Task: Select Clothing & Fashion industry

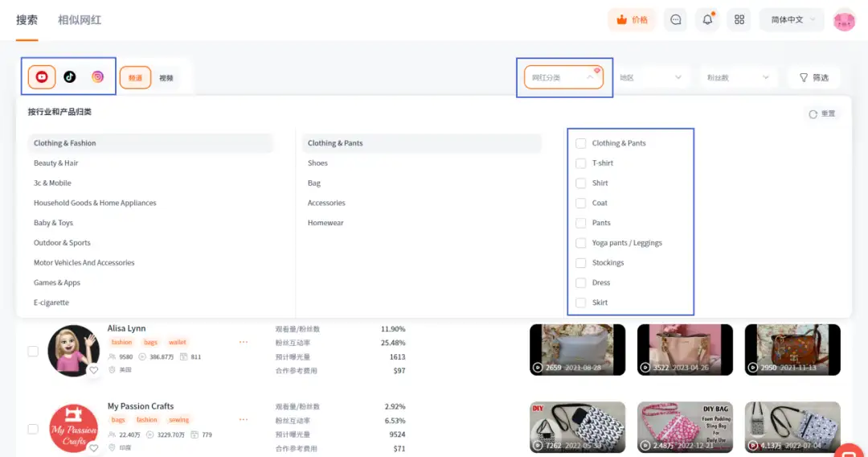Action: 150,143
